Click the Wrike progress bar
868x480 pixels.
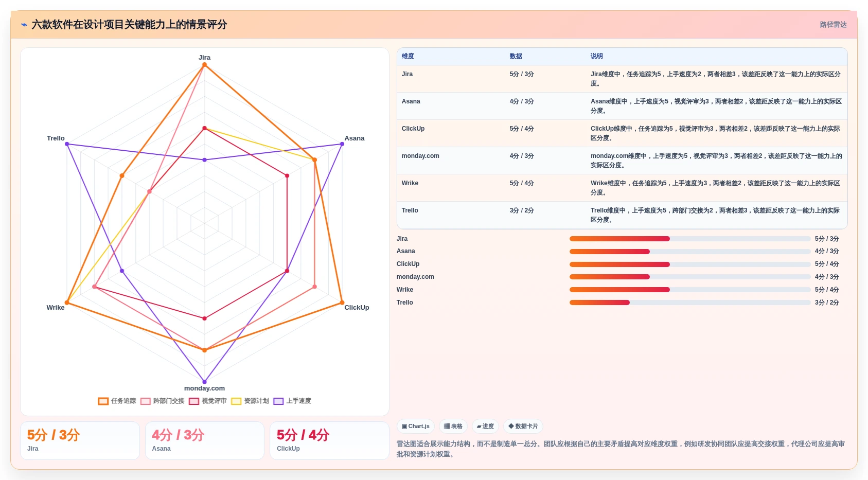(x=690, y=290)
